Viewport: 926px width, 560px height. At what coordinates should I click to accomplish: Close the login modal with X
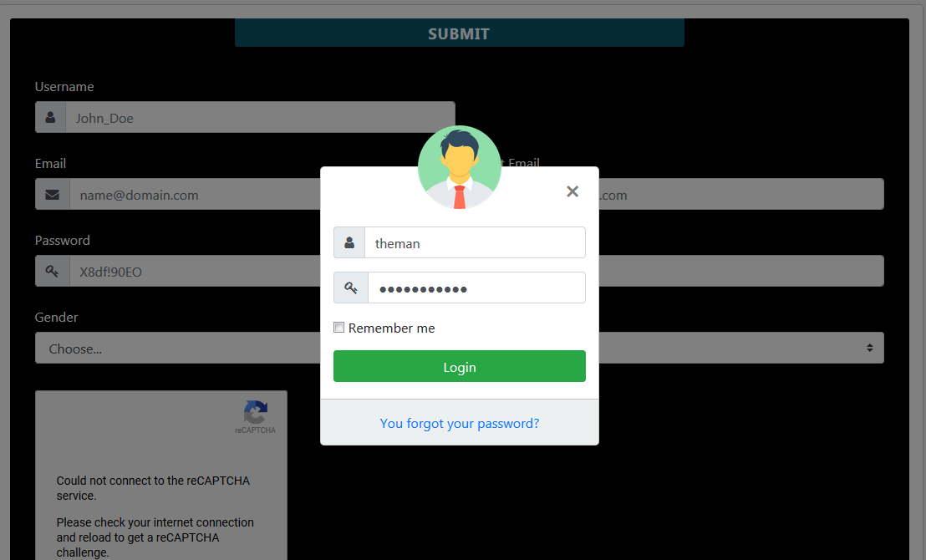572,191
